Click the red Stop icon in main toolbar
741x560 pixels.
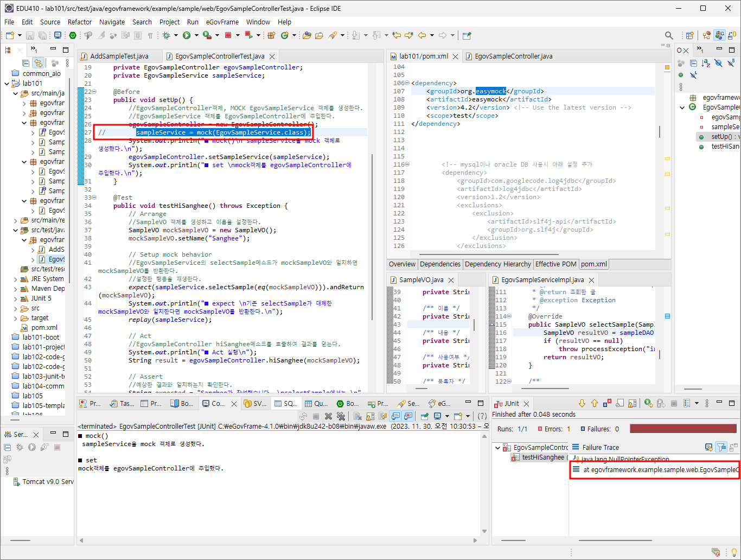point(228,35)
